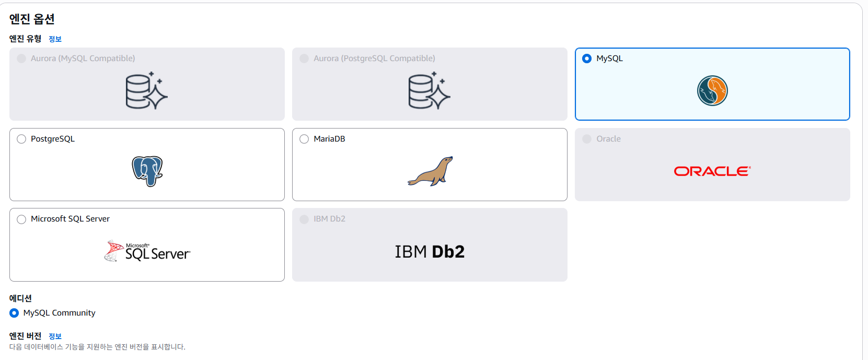Open the 정보 link beside 엔진 유형
Image resolution: width=868 pixels, height=360 pixels.
pyautogui.click(x=55, y=39)
